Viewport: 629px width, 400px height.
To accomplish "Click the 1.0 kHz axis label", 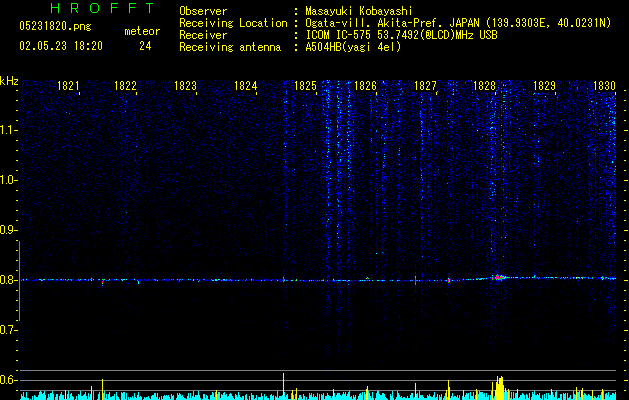I will (7, 180).
